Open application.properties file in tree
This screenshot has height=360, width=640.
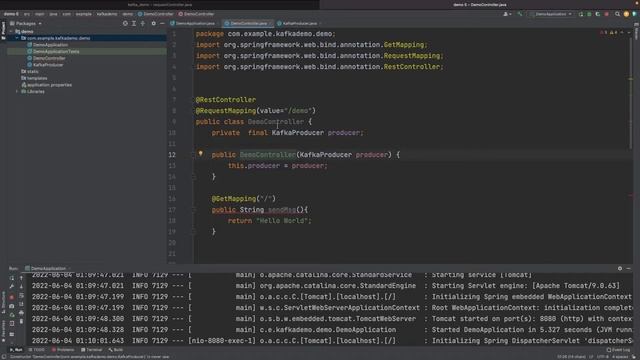click(x=47, y=85)
